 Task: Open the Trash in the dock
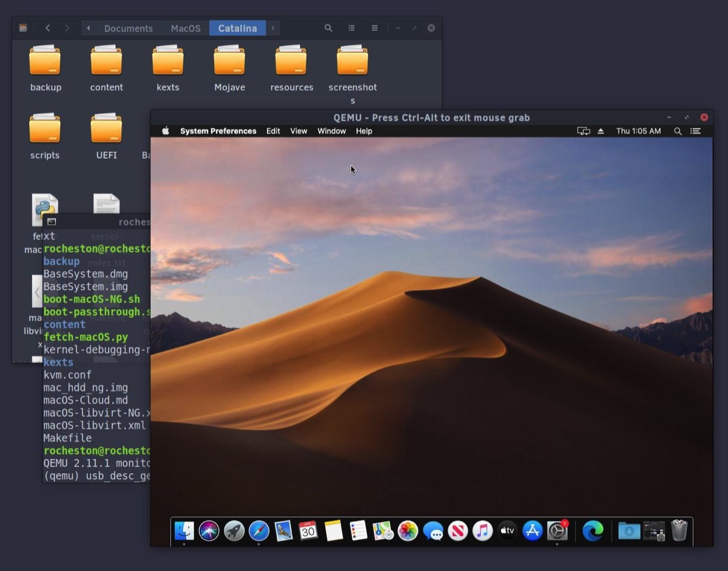679,531
